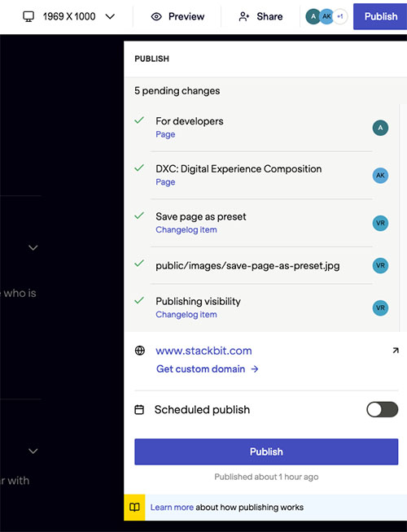The height and width of the screenshot is (532, 407).
Task: Click the add-person icon beside Share
Action: point(244,16)
